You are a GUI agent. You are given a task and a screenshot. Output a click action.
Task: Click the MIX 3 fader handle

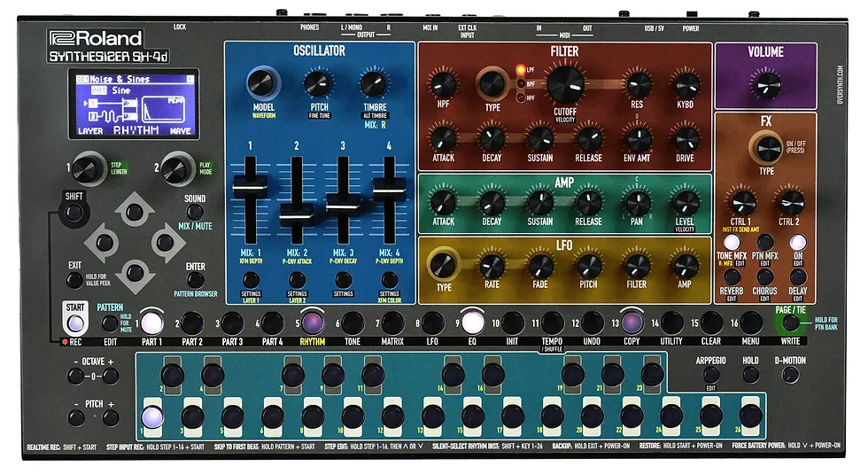coord(344,202)
